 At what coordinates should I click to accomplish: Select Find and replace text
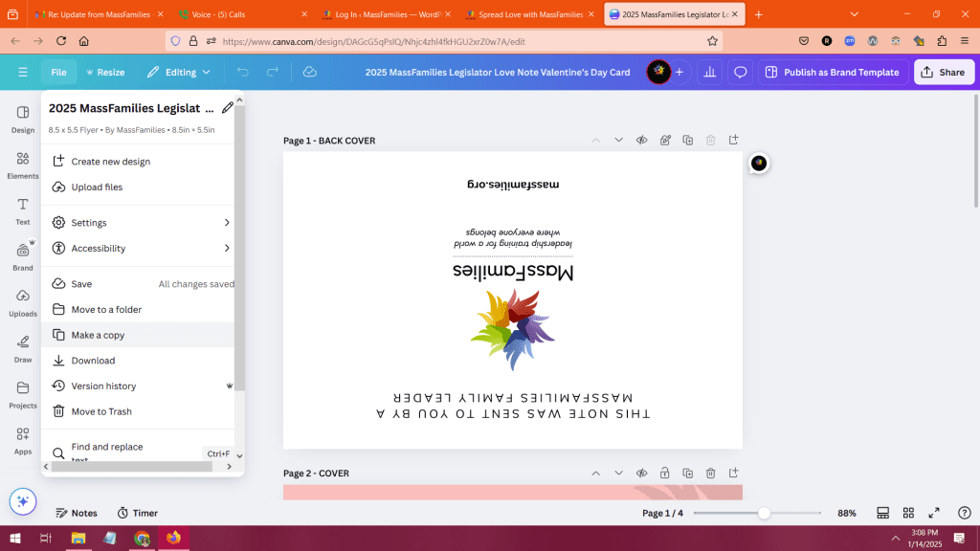pos(138,452)
